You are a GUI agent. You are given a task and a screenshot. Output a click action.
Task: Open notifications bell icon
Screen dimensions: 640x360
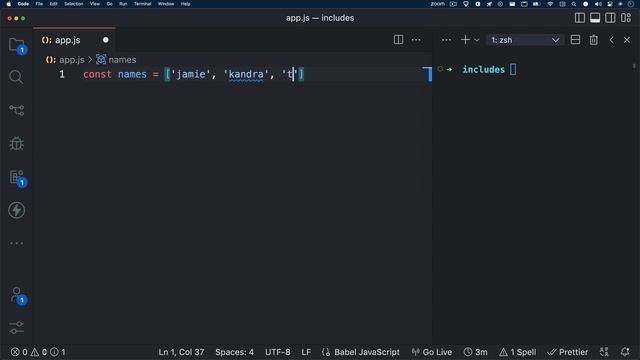pos(625,352)
